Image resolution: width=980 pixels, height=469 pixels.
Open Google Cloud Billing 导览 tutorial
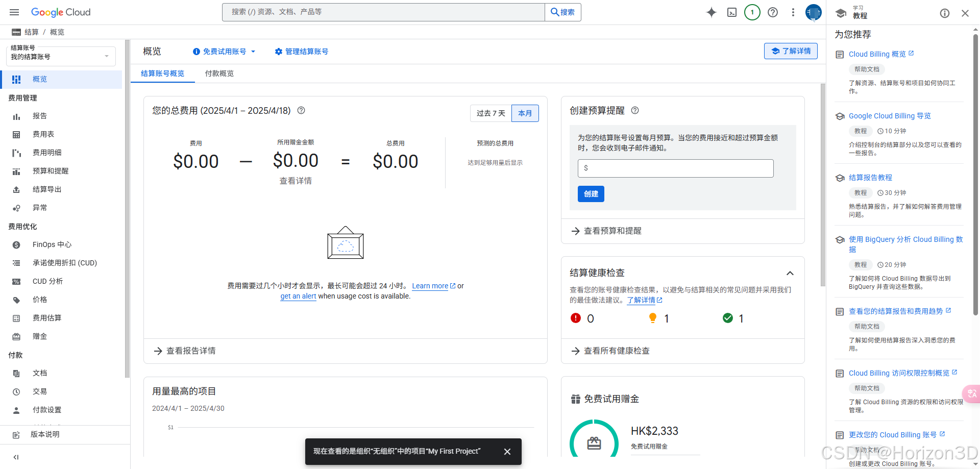(890, 116)
